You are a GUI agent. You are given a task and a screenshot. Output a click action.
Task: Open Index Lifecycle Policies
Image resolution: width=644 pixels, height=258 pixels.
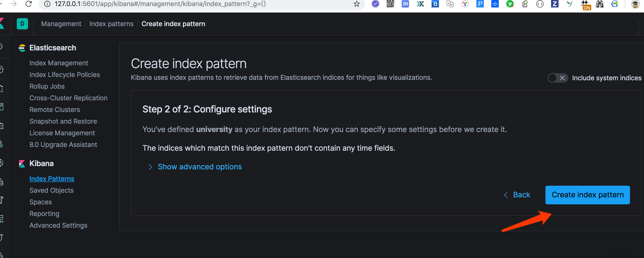[64, 75]
